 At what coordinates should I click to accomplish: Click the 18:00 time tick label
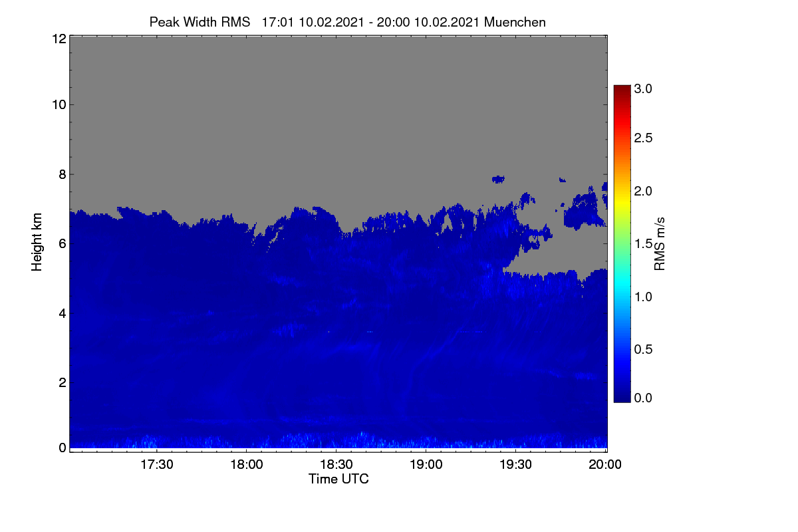[x=246, y=465]
